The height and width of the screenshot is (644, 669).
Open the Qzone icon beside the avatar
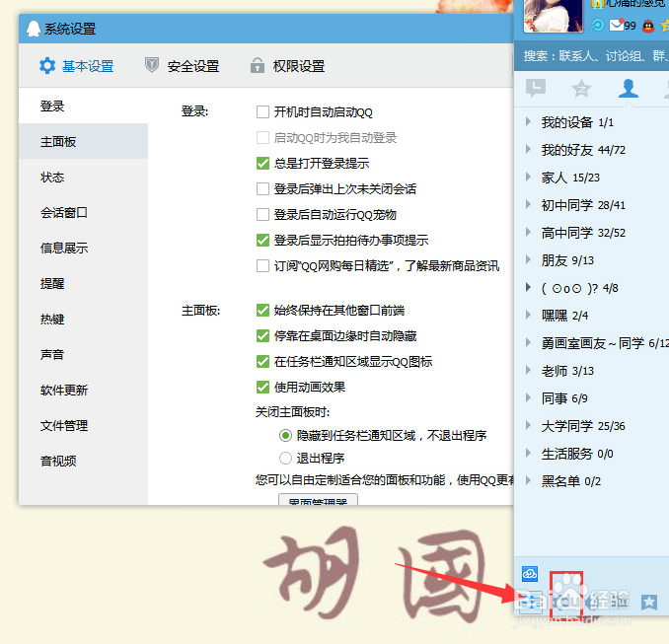coord(597,26)
